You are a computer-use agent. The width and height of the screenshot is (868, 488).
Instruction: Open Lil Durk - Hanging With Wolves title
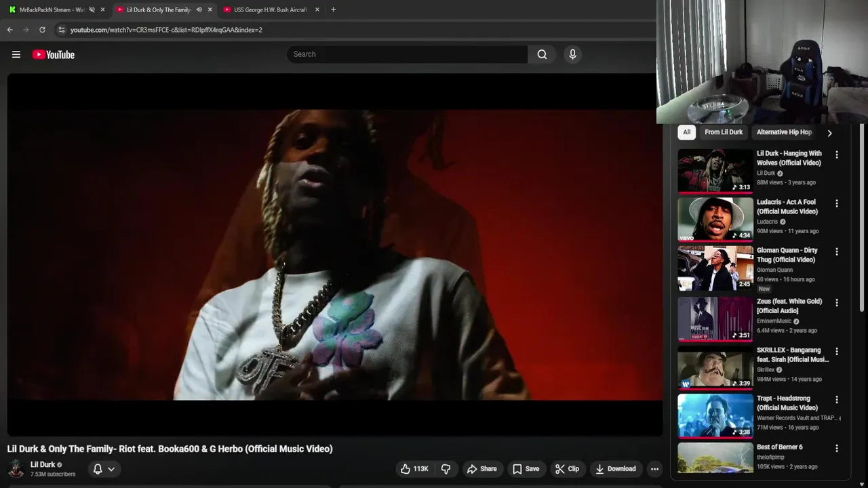click(x=789, y=158)
